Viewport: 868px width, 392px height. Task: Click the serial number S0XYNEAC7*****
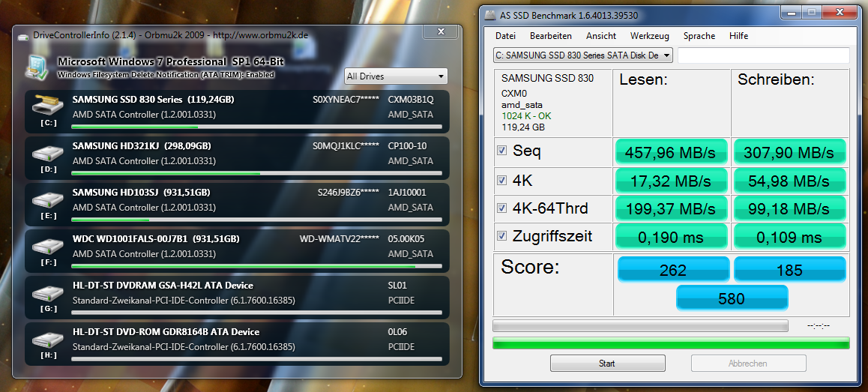pyautogui.click(x=346, y=100)
